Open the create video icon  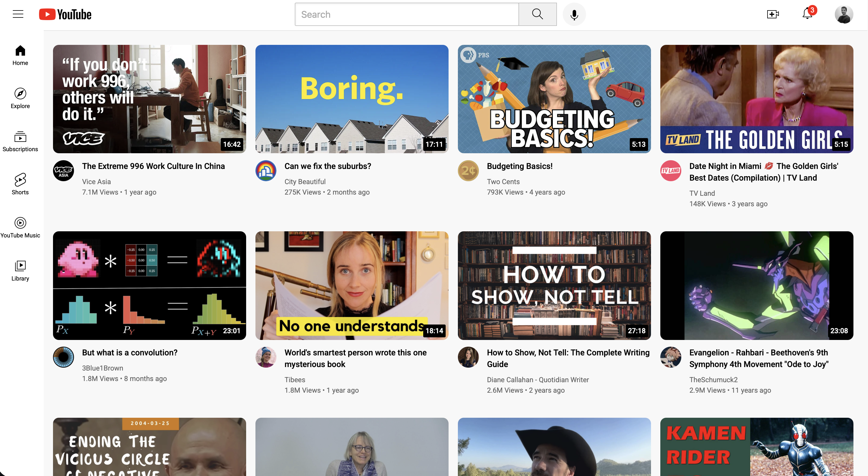pyautogui.click(x=773, y=14)
